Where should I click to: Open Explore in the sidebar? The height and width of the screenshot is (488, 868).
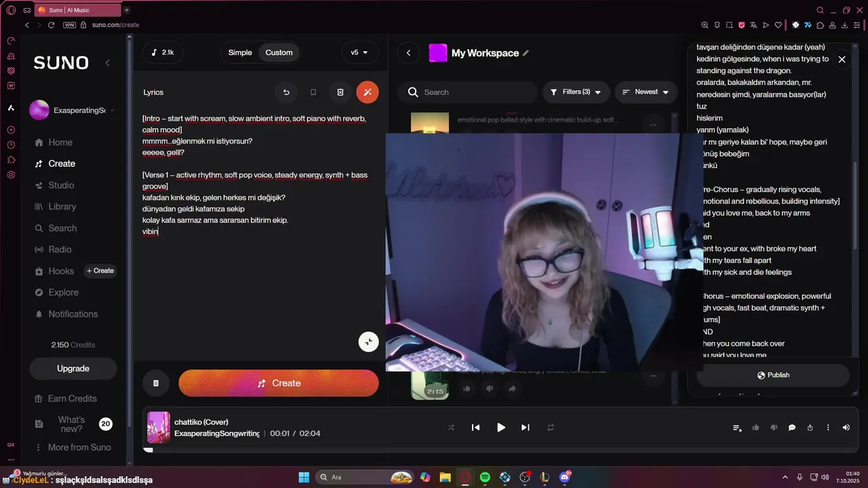pos(56,292)
